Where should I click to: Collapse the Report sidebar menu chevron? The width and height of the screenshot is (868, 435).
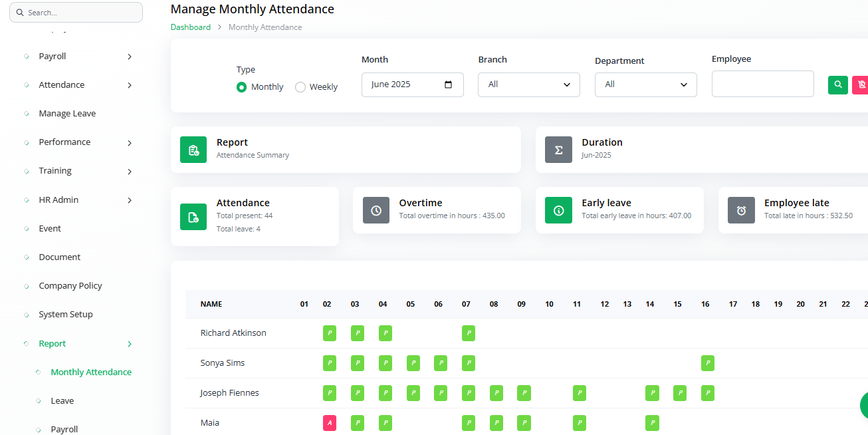click(130, 344)
